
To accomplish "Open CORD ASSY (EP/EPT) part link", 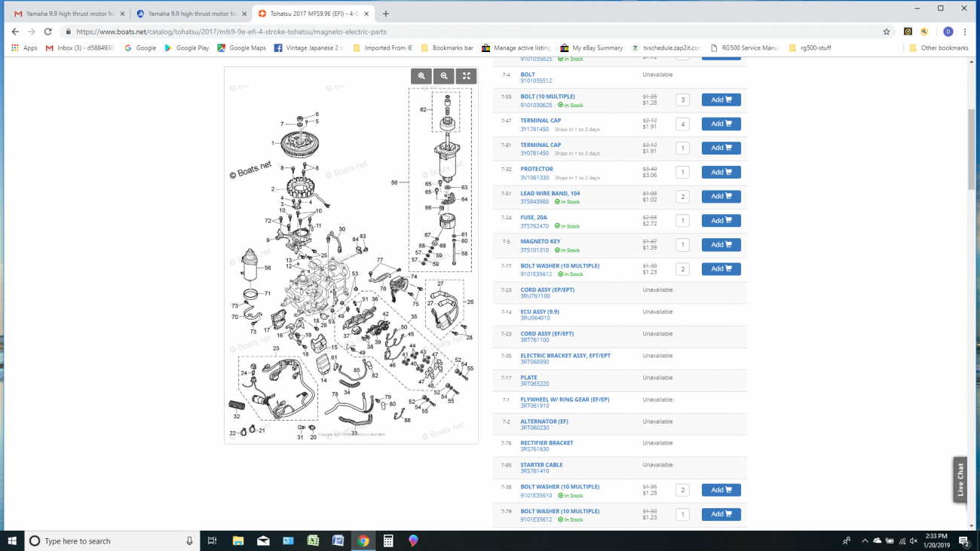I will 547,289.
